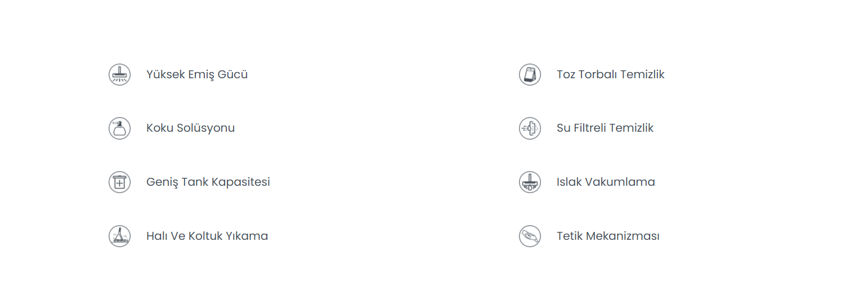Open the 'Geniş Tank Kapasitesi' feature label
Image resolution: width=868 pixels, height=304 pixels.
coord(208,182)
